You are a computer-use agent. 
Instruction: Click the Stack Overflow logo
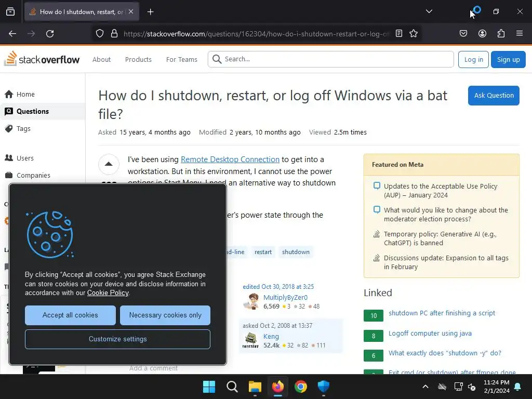42,59
